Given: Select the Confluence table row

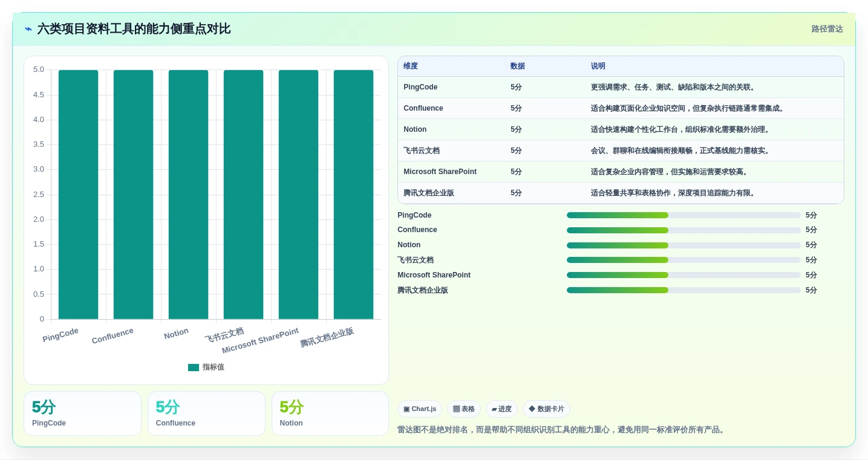Looking at the screenshot, I should (621, 108).
